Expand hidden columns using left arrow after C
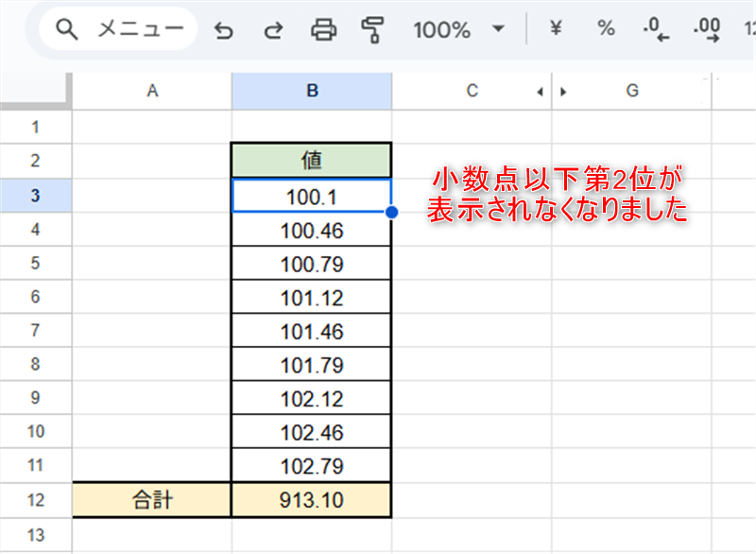756x554 pixels. click(540, 92)
